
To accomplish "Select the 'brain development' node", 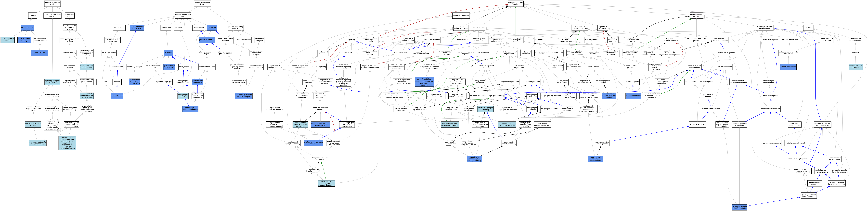I will [771, 96].
